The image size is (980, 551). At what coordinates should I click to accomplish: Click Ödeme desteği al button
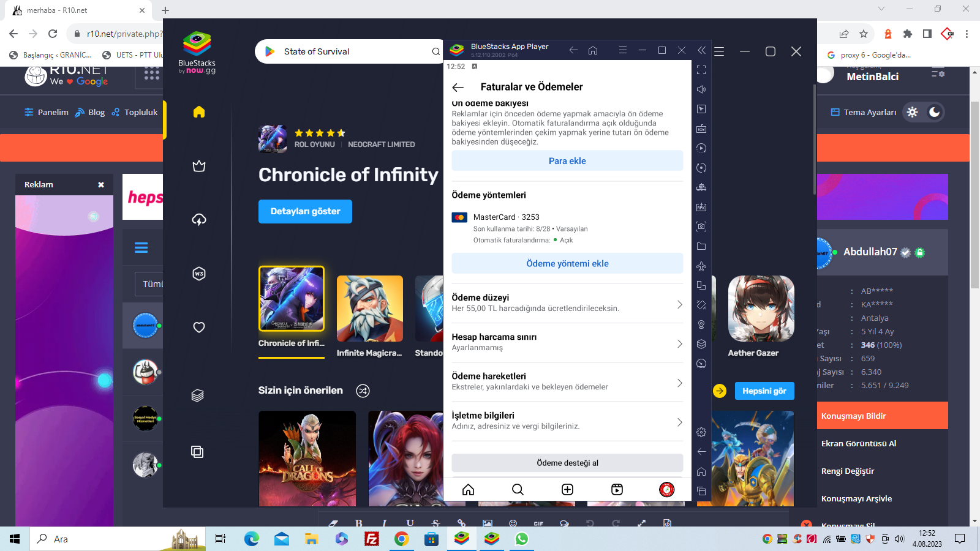pyautogui.click(x=567, y=463)
